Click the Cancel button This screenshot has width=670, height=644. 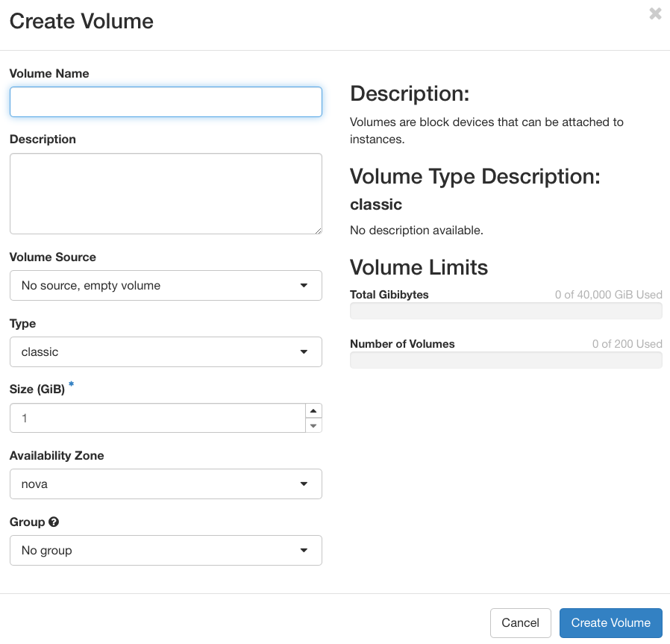point(521,622)
